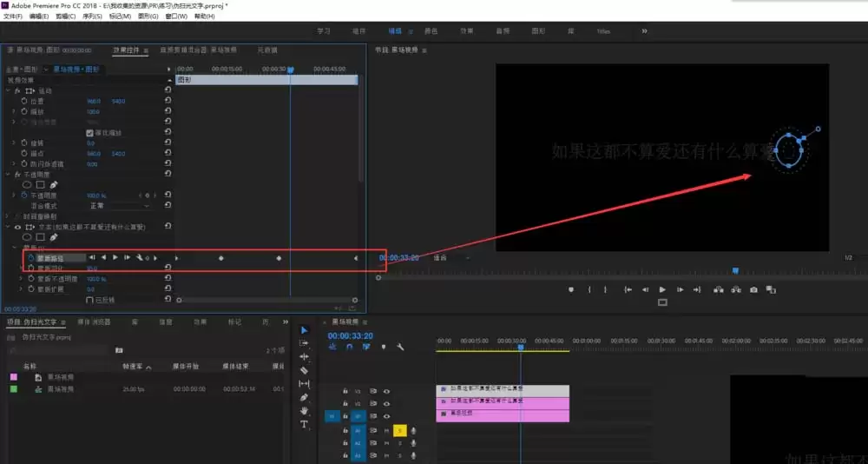
Task: Toggle the yellow Solo button on track A1
Action: [x=399, y=430]
